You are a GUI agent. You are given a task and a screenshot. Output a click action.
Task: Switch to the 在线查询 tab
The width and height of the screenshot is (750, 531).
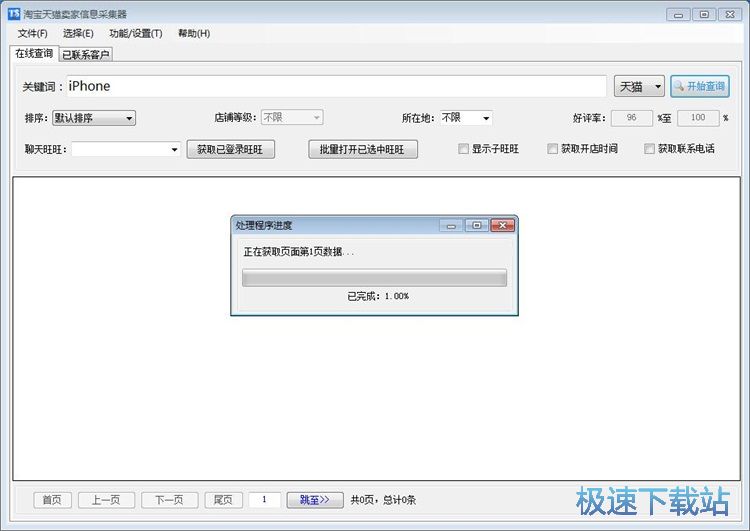34,54
